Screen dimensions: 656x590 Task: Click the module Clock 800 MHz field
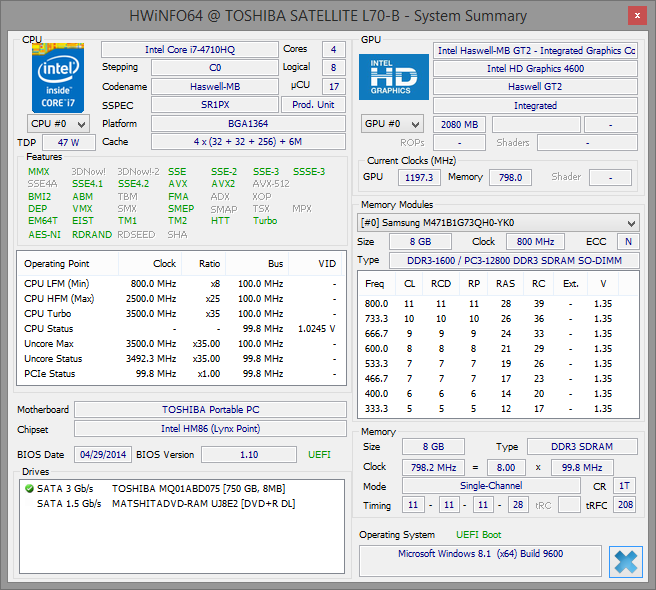536,242
